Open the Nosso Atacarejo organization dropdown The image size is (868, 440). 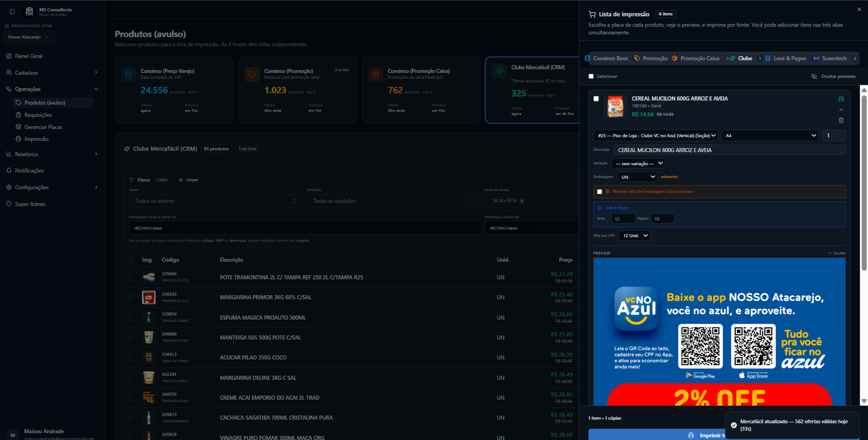coord(28,37)
